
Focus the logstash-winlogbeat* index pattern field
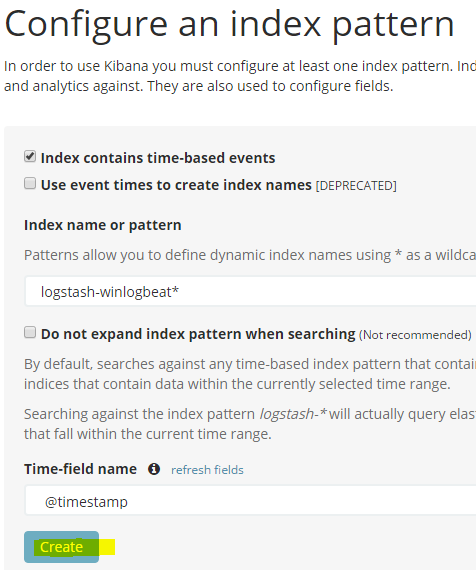(x=250, y=292)
